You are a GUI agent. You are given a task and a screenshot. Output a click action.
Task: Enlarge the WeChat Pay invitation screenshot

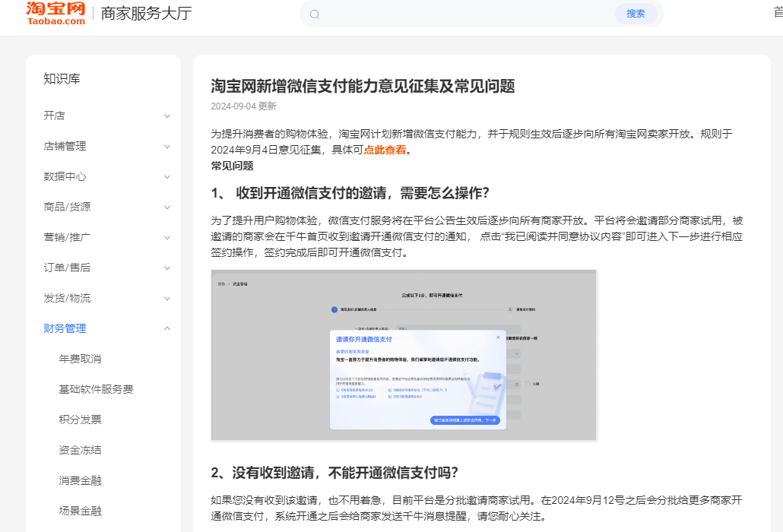click(x=403, y=354)
